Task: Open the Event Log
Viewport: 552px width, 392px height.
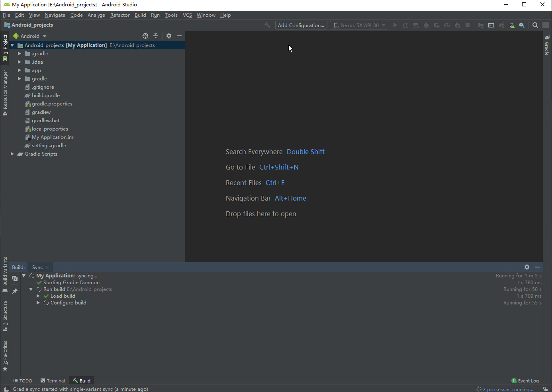Action: coord(525,381)
